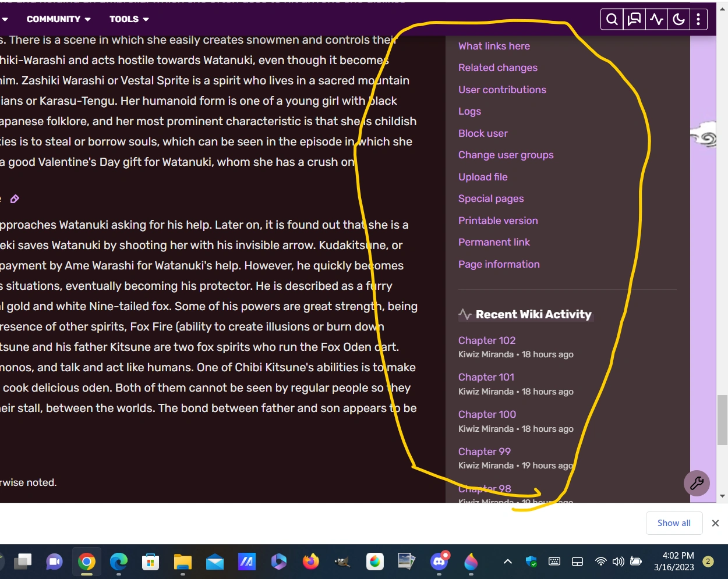Open the Chapter 102 activity link
The image size is (728, 579).
487,340
